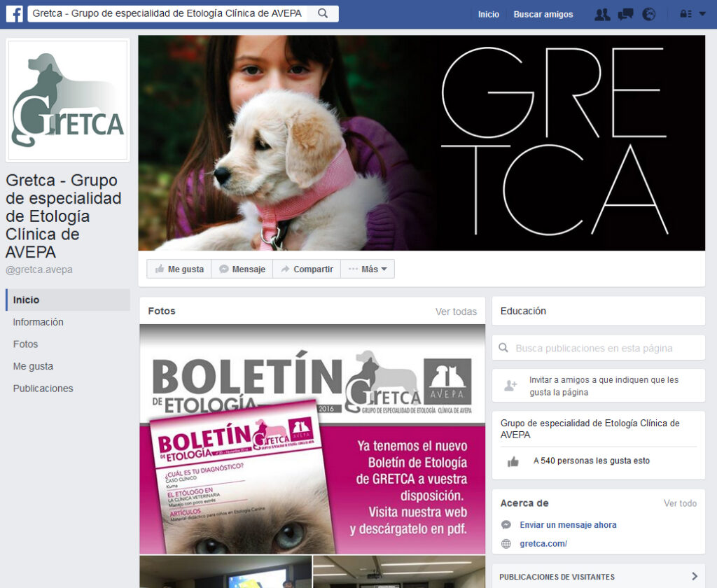This screenshot has height=588, width=717.
Task: Click the Mensaje button
Action: coord(242,269)
